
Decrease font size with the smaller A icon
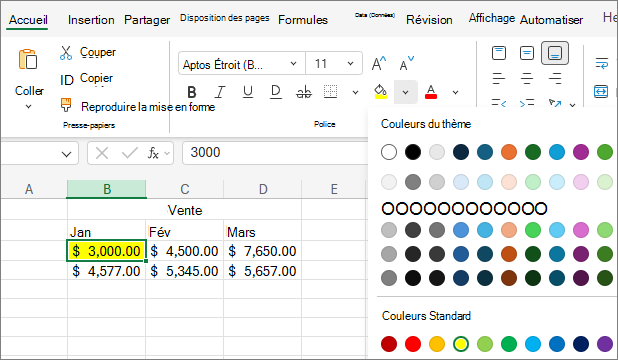[406, 63]
